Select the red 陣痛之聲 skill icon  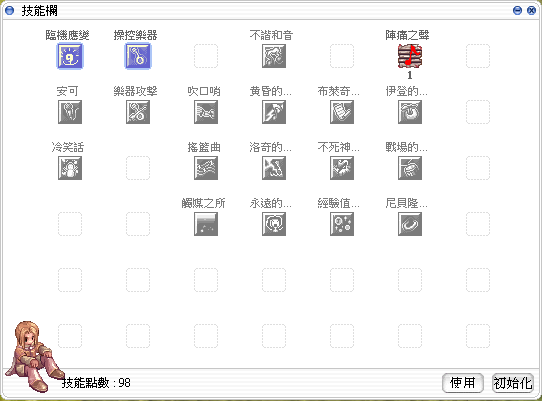coord(410,56)
